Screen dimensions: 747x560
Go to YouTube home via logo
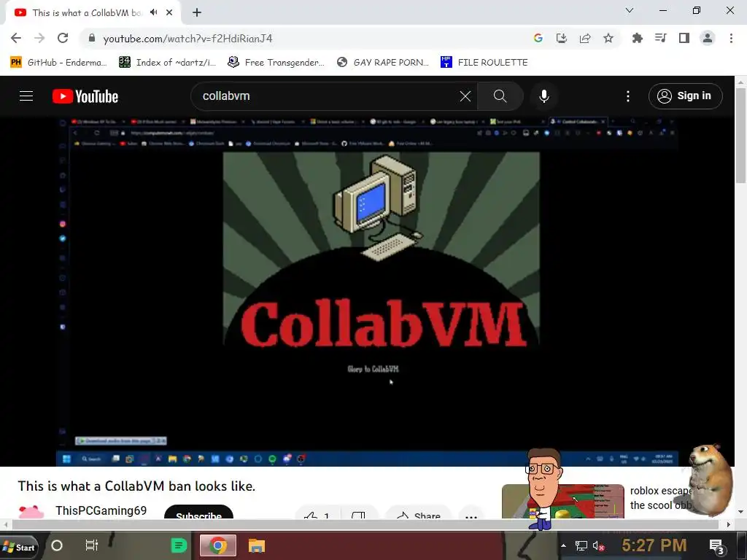click(x=85, y=96)
